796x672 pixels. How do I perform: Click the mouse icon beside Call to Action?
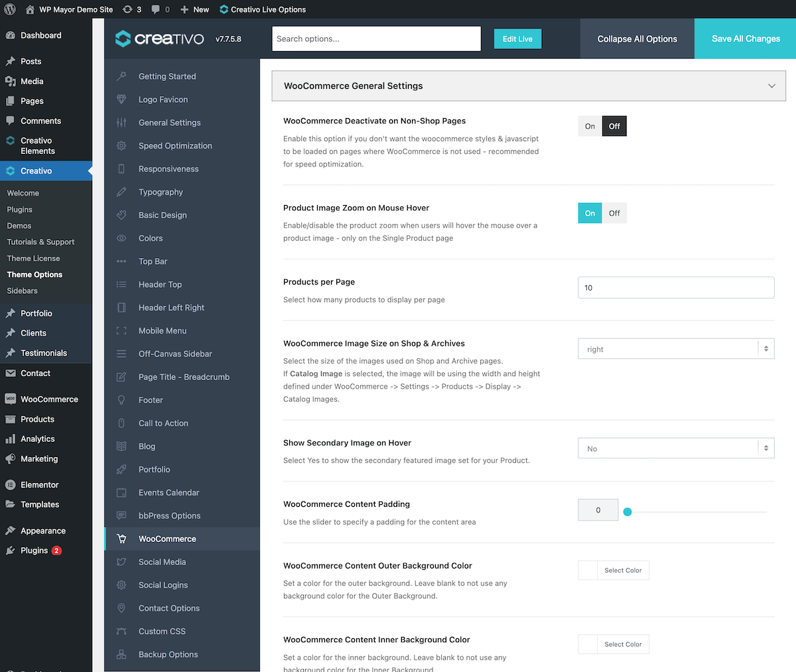pos(121,423)
